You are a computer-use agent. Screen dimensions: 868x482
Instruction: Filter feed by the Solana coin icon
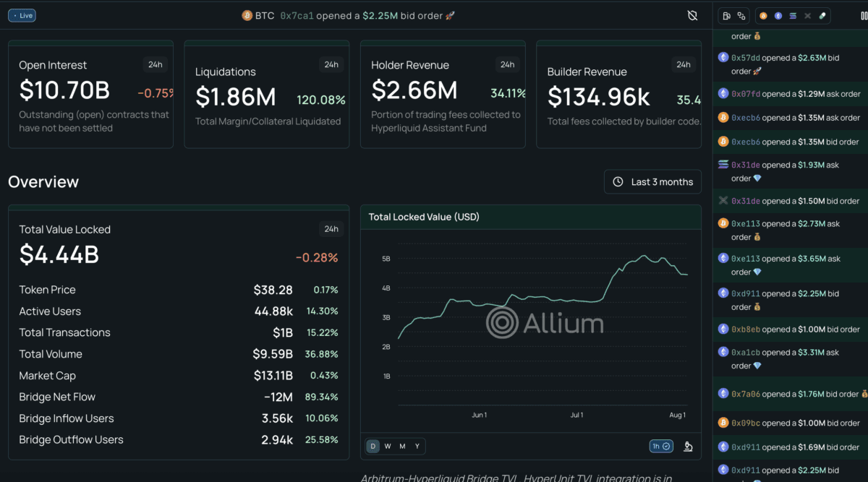coord(793,16)
